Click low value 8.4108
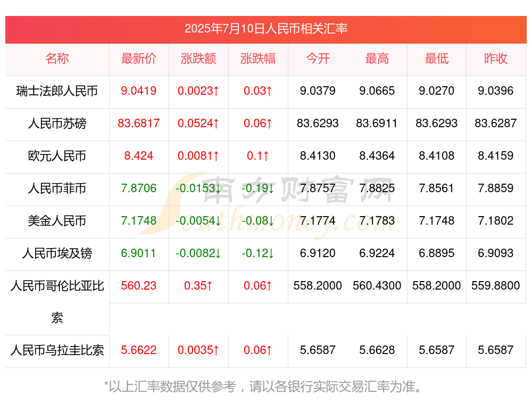 pyautogui.click(x=437, y=156)
